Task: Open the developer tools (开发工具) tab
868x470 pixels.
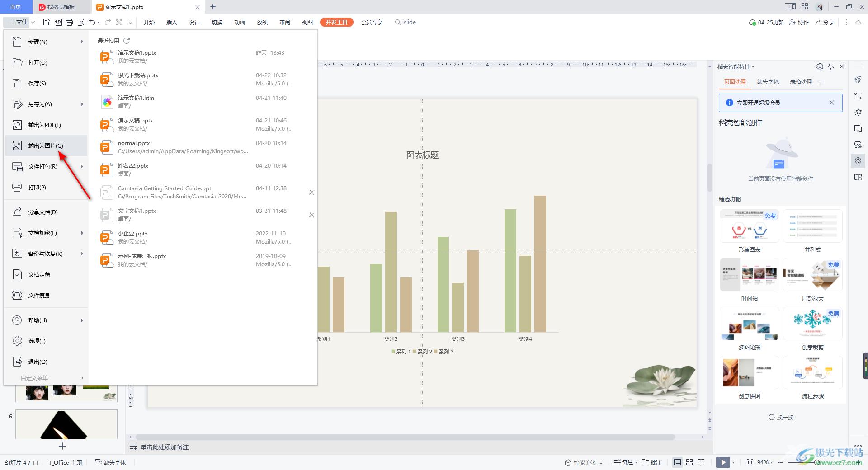Action: (x=337, y=22)
